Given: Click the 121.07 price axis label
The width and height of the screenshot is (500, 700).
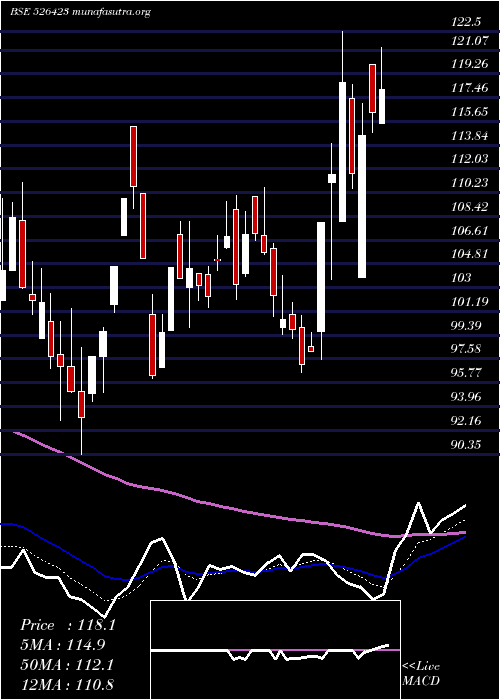Looking at the screenshot, I should click(469, 42).
